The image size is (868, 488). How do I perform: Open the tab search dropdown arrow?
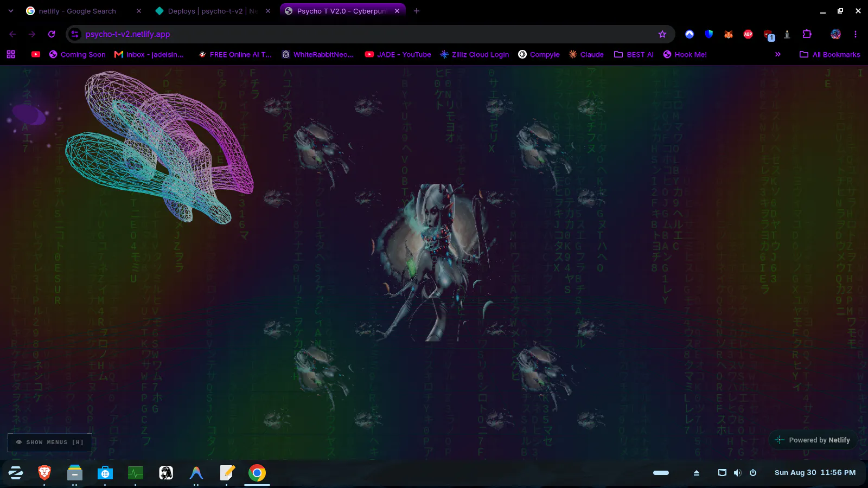click(11, 11)
